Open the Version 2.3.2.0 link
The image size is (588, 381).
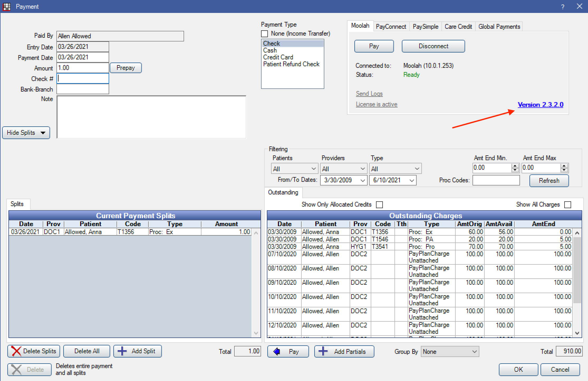[x=541, y=105]
